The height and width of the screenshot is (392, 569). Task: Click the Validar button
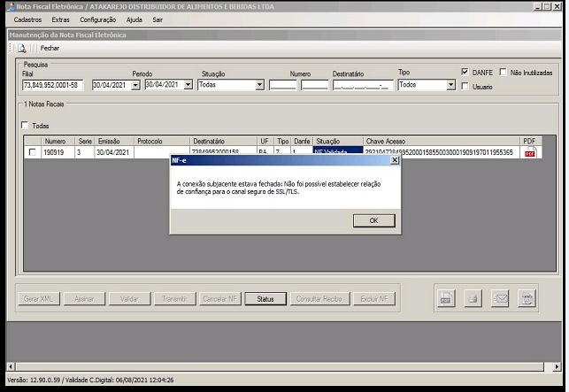point(129,299)
